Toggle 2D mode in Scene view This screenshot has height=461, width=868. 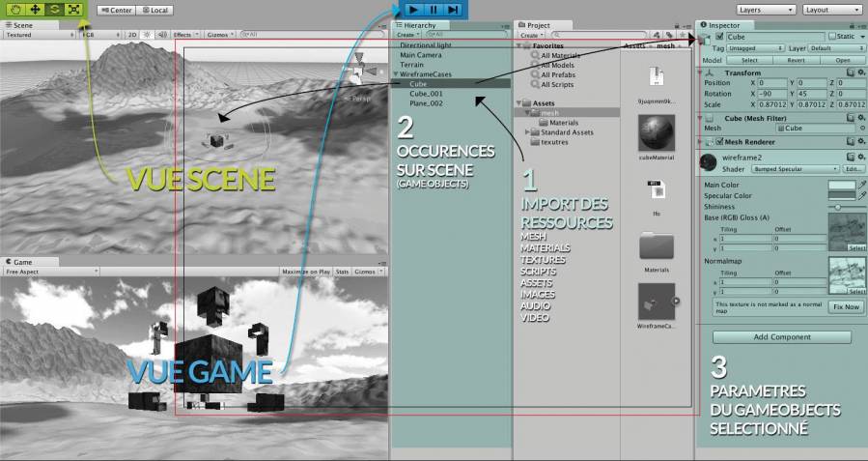tap(130, 34)
